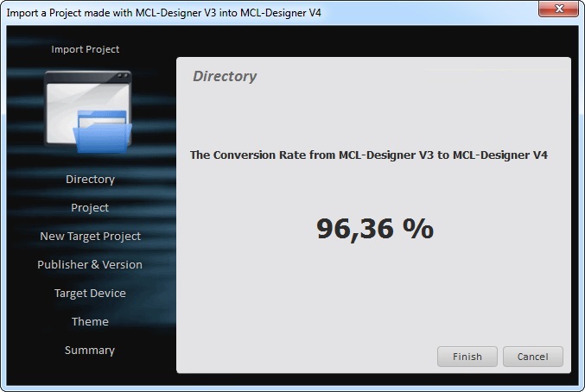Click the dark sidebar area below Summary
Screen dimensions: 585x392
90,373
